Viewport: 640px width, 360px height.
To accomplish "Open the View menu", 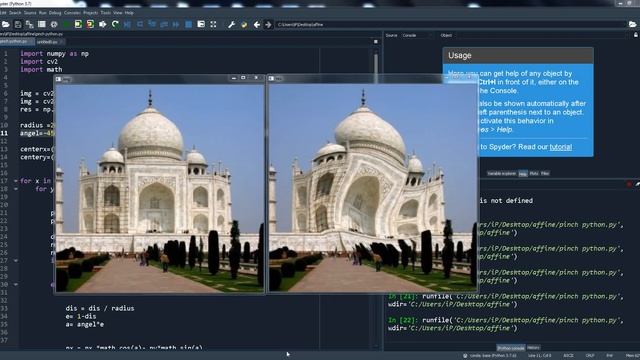I will coord(118,13).
